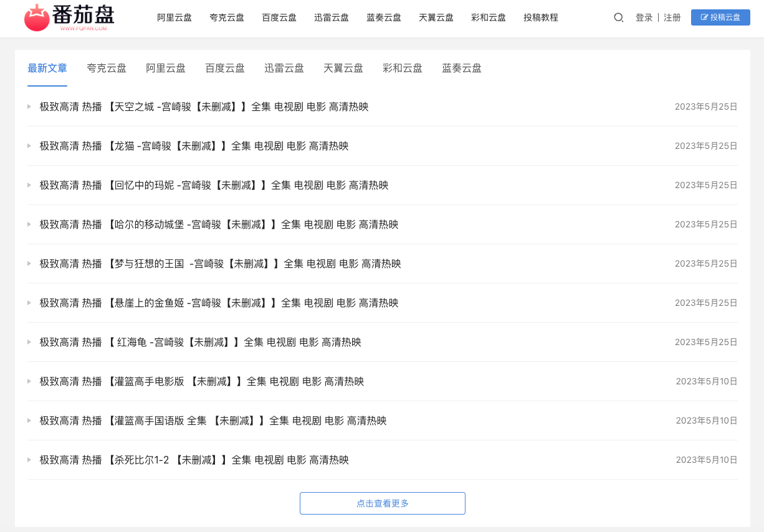Switch to the 彩和云盘 tab
764x532 pixels.
[403, 69]
